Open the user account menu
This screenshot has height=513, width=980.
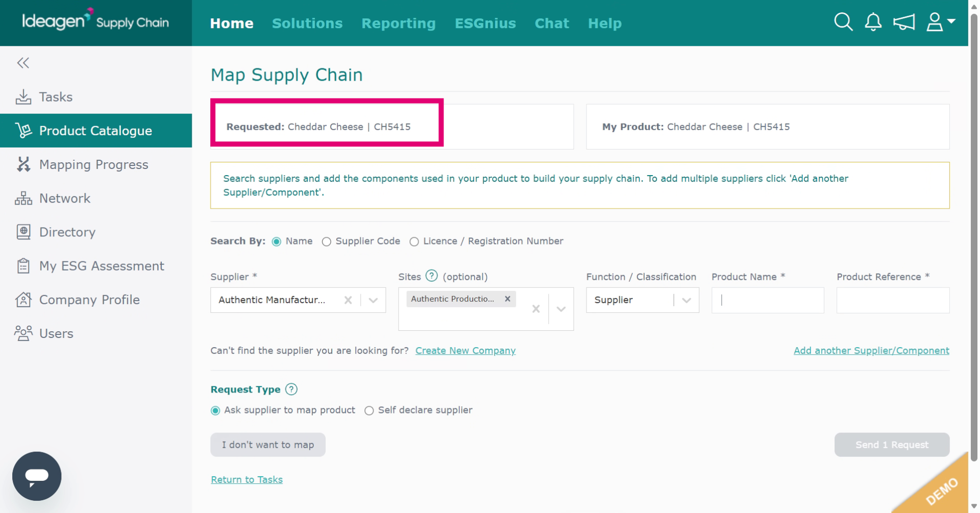(x=941, y=22)
